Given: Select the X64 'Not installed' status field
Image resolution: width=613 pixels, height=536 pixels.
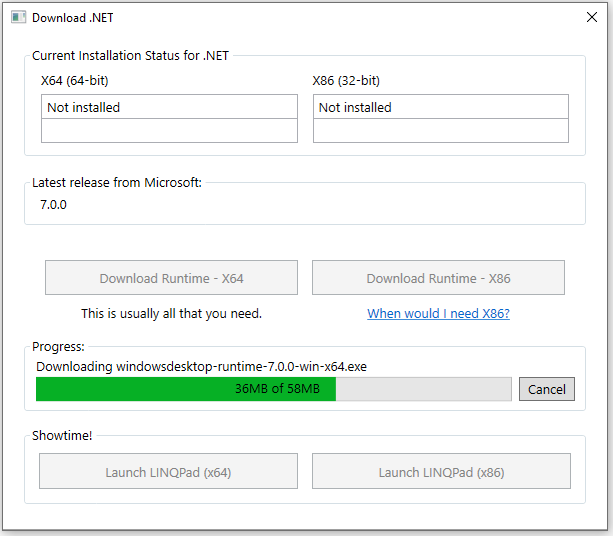Looking at the screenshot, I should tap(169, 107).
